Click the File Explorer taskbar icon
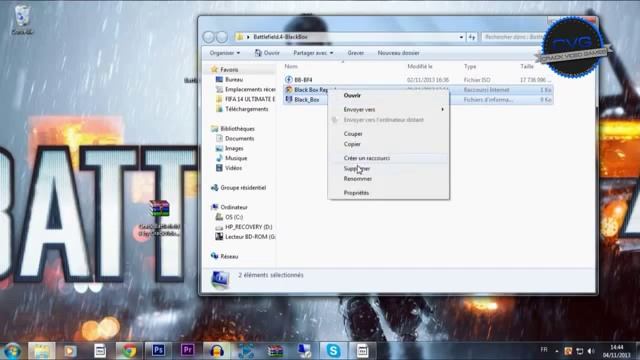The width and height of the screenshot is (640, 360). (x=41, y=351)
